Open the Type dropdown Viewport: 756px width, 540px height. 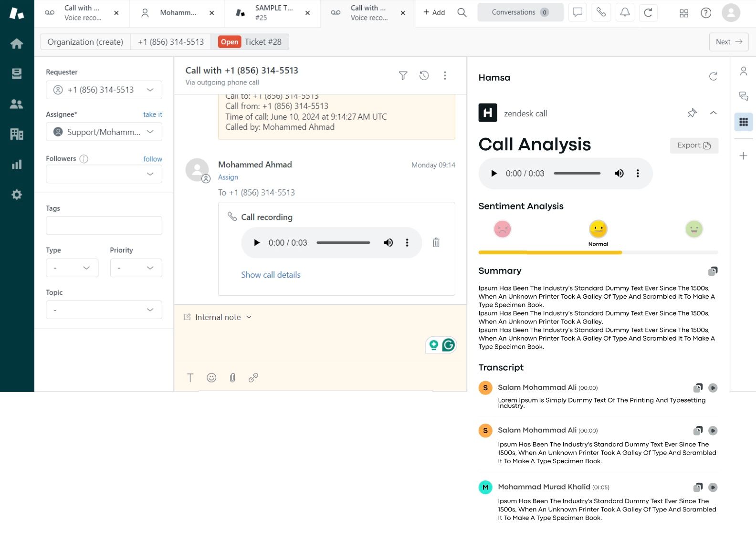(72, 268)
